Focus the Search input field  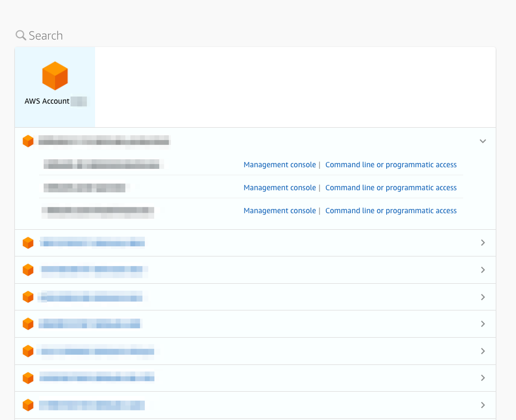(x=46, y=36)
